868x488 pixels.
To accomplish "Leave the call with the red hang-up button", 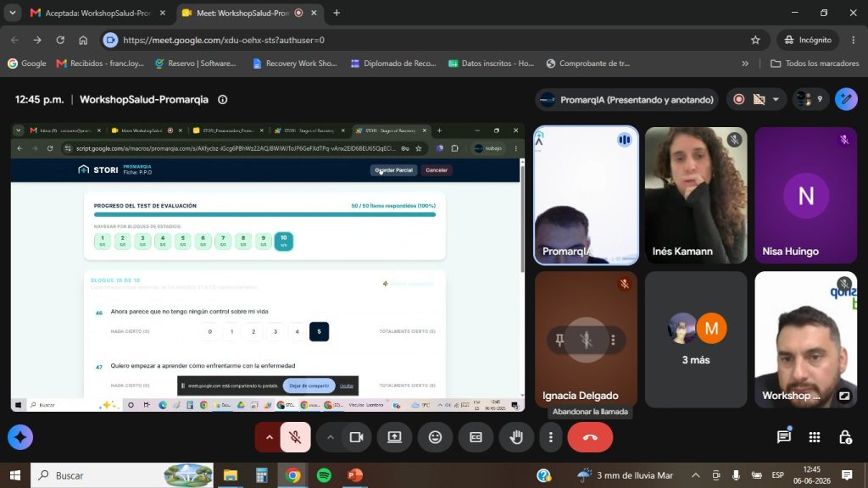I will (x=590, y=437).
